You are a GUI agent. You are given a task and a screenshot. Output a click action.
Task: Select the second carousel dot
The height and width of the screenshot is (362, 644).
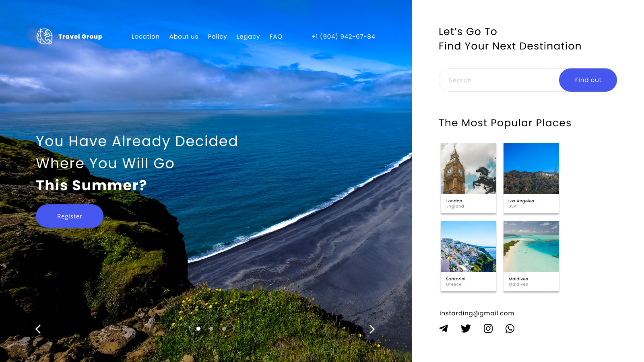[211, 329]
